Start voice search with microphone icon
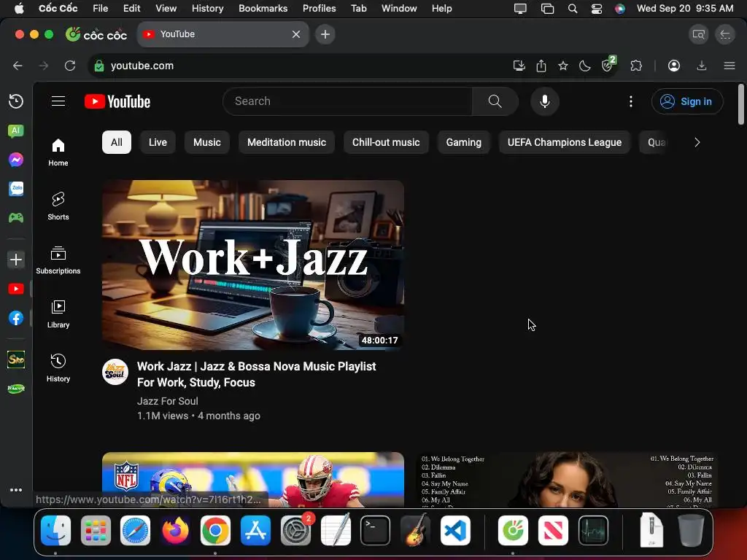 (x=544, y=101)
